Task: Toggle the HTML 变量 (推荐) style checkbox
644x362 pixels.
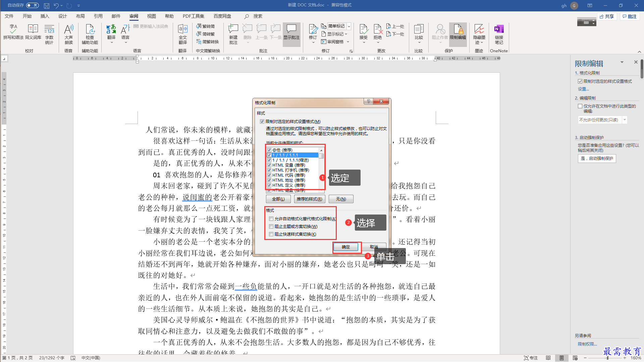Action: [x=269, y=165]
